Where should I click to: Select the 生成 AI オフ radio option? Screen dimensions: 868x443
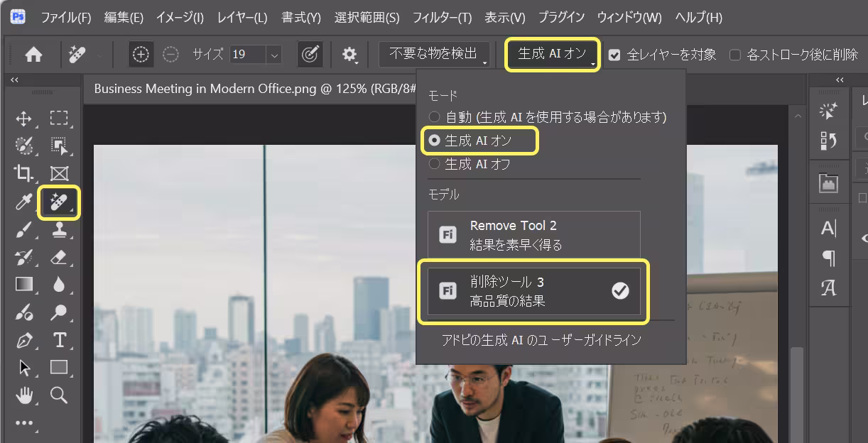coord(435,164)
